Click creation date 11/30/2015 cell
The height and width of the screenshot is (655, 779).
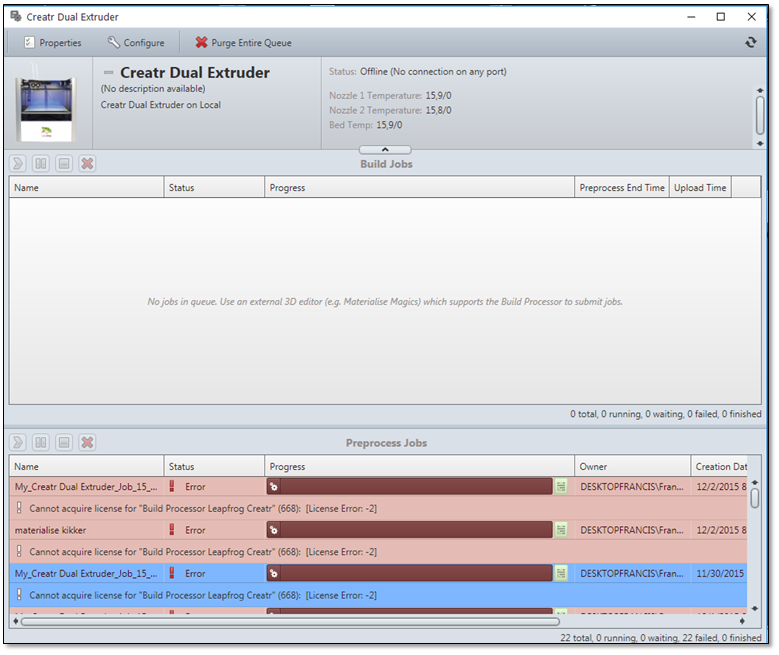tap(720, 573)
